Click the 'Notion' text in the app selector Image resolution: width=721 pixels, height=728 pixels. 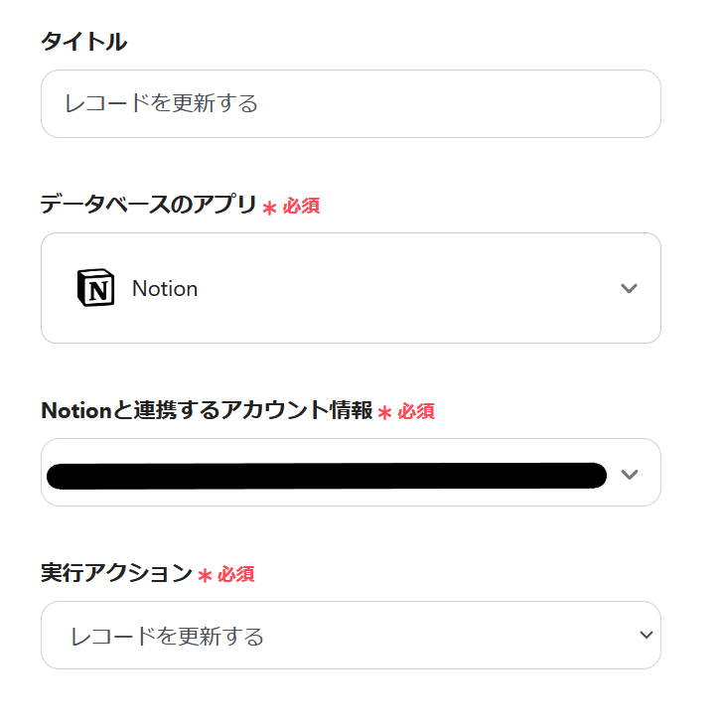(165, 289)
